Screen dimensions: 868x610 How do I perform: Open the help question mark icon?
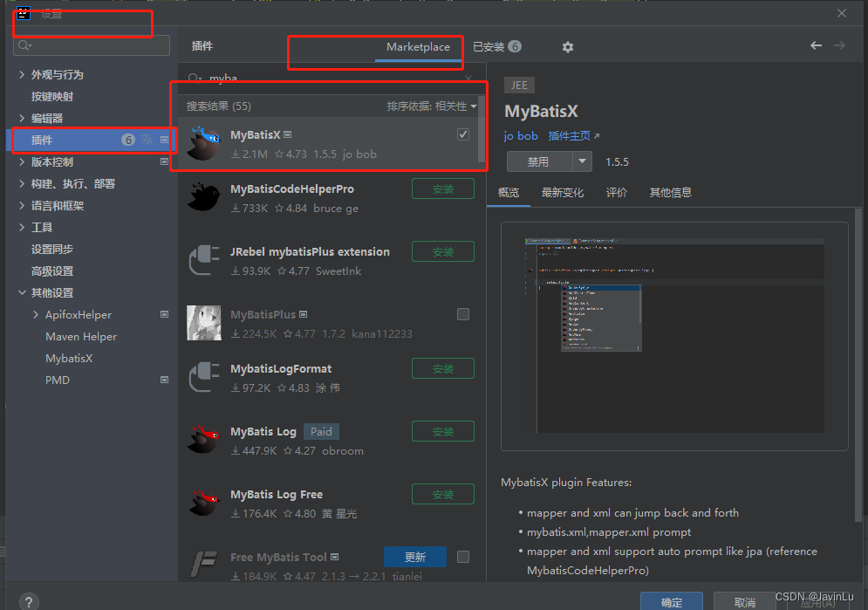(x=29, y=601)
